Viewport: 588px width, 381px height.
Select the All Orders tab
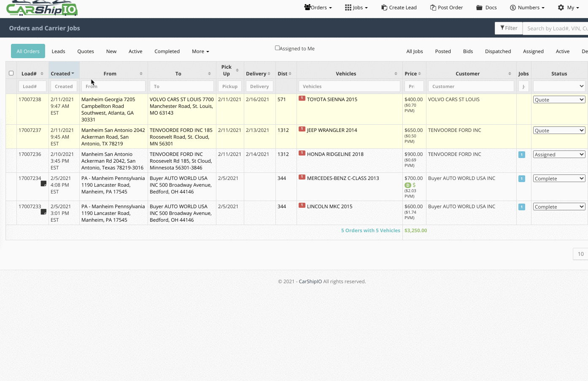pyautogui.click(x=28, y=51)
